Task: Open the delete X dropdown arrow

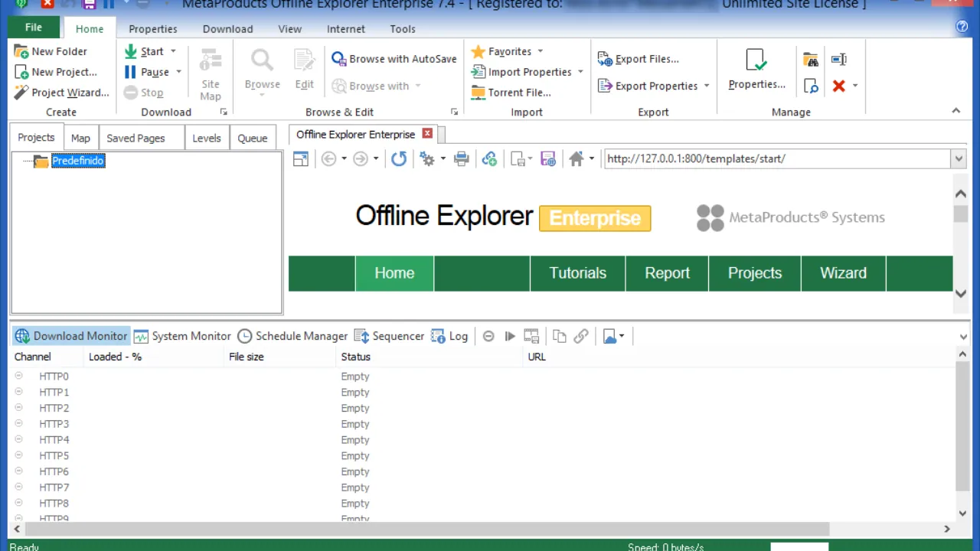Action: point(855,86)
